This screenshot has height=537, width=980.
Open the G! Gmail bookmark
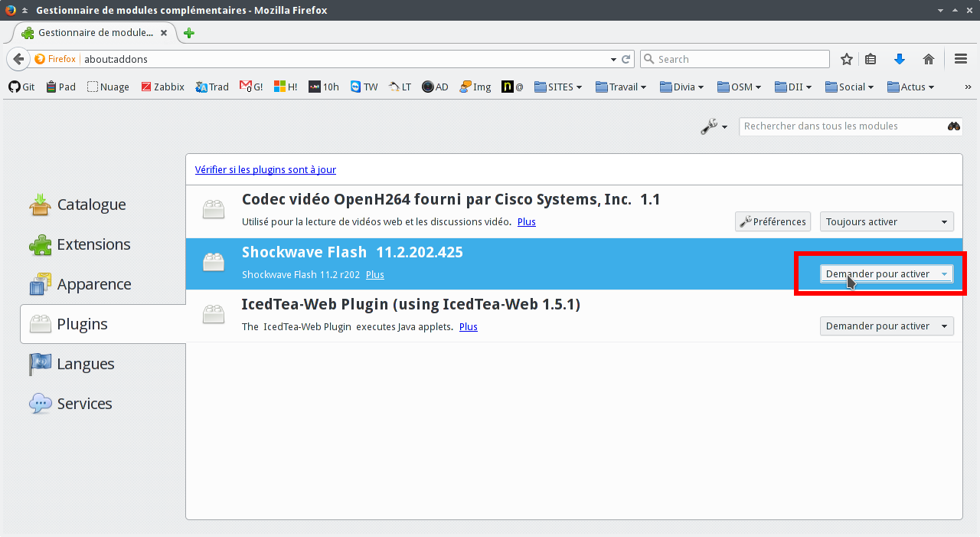click(251, 87)
